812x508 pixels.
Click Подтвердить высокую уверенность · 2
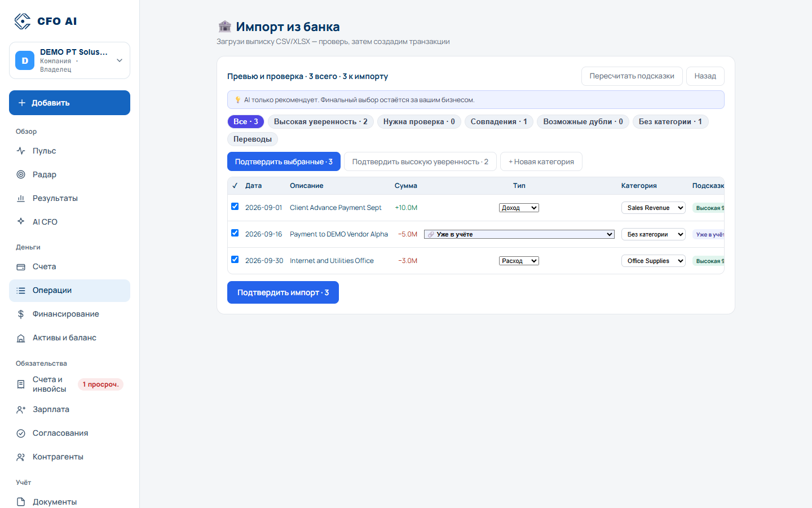pyautogui.click(x=420, y=161)
